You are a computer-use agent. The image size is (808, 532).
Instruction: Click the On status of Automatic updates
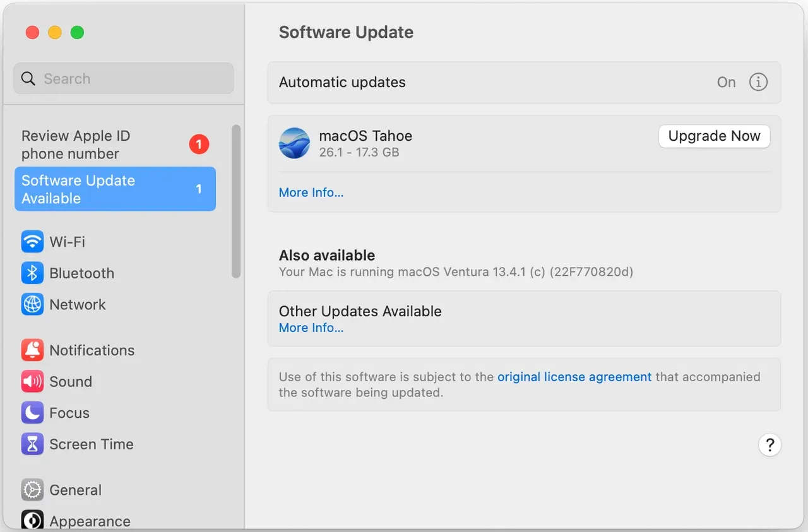click(727, 82)
